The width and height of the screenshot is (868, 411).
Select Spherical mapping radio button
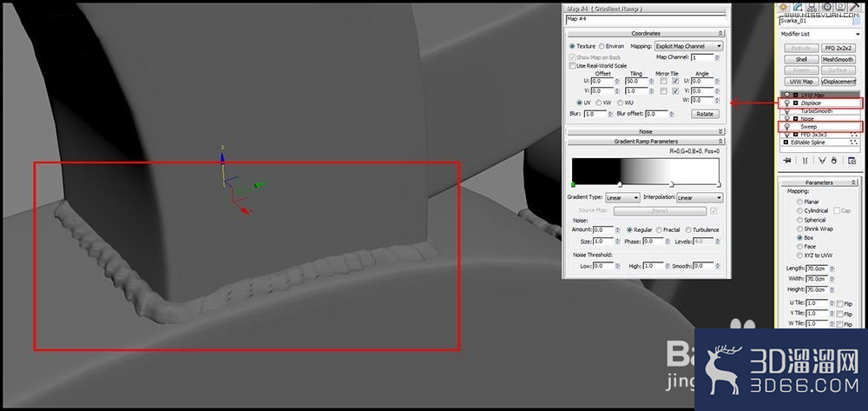point(799,220)
